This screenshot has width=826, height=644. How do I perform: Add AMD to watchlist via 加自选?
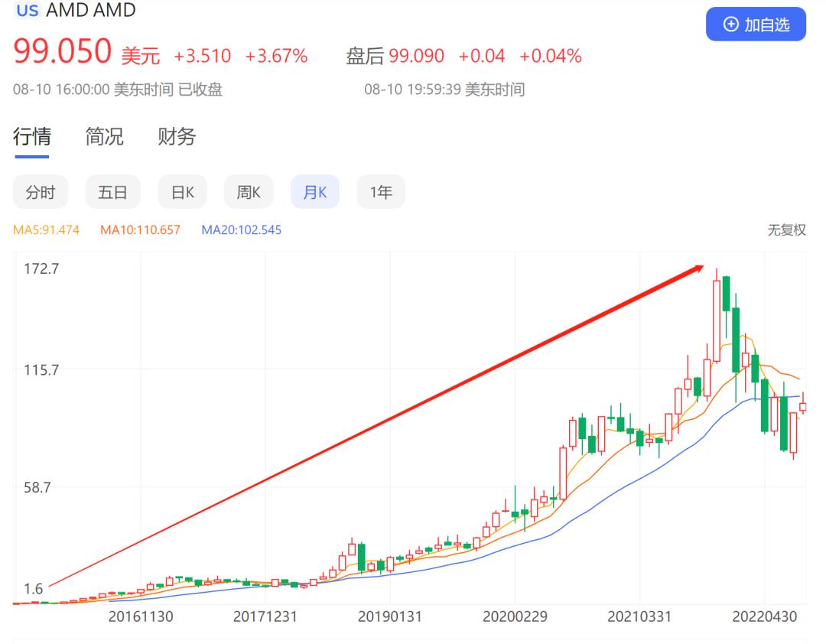756,24
